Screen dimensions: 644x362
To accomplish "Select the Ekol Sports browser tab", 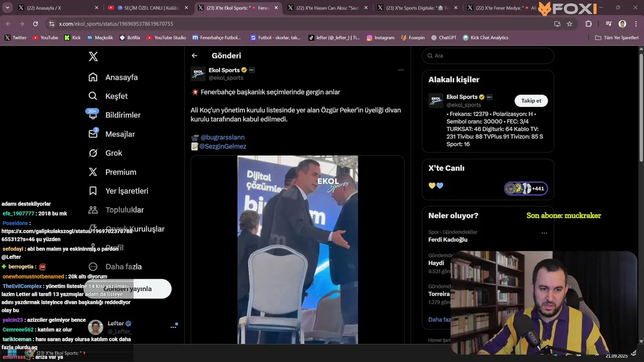I will point(238,8).
